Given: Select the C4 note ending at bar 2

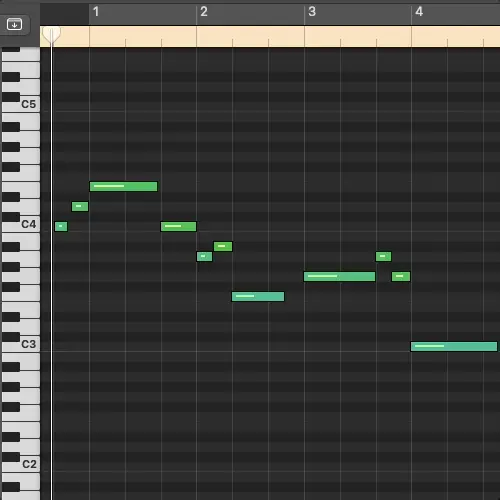Looking at the screenshot, I should click(178, 227).
